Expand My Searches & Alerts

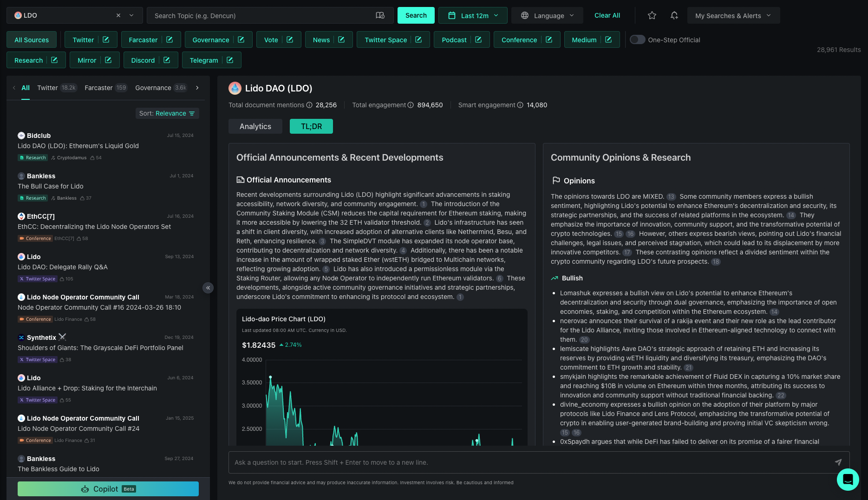click(733, 15)
